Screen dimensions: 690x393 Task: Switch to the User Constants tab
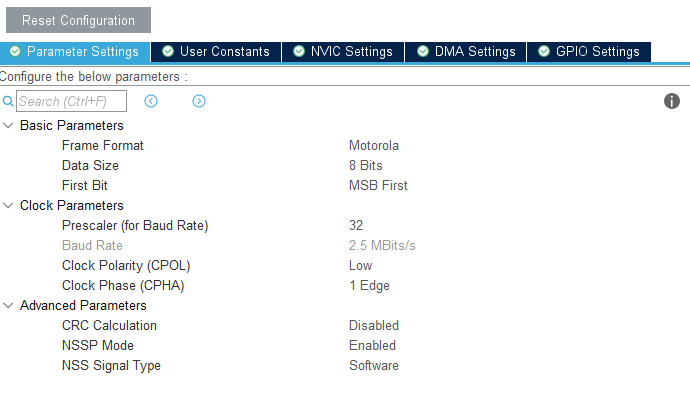(x=216, y=52)
